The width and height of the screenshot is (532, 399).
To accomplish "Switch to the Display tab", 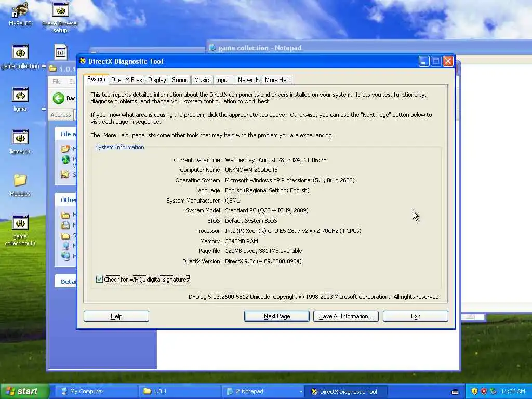I will pyautogui.click(x=157, y=79).
